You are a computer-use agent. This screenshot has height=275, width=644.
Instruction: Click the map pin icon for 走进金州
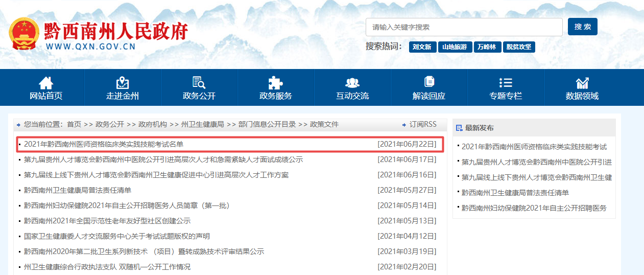click(x=123, y=82)
